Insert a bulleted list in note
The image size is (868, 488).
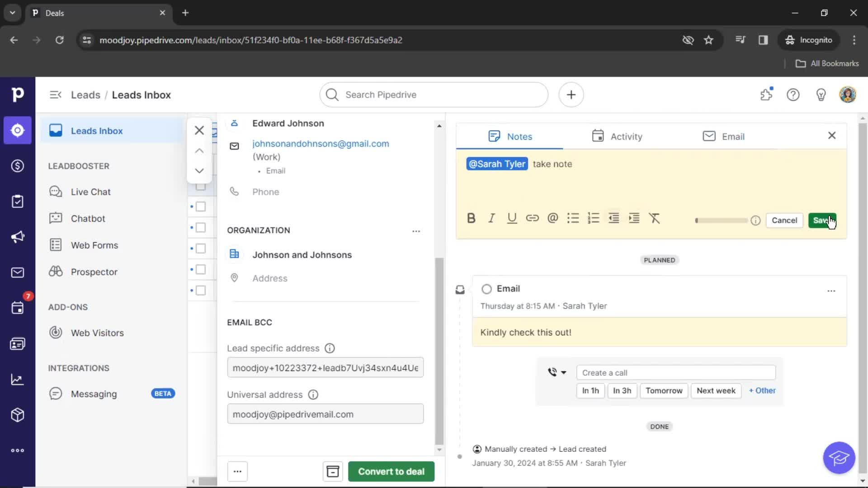coord(573,218)
